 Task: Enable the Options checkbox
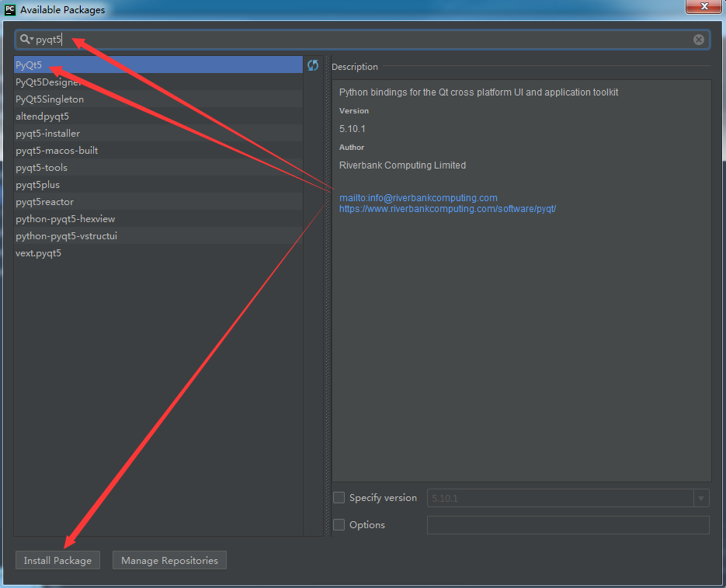point(339,524)
